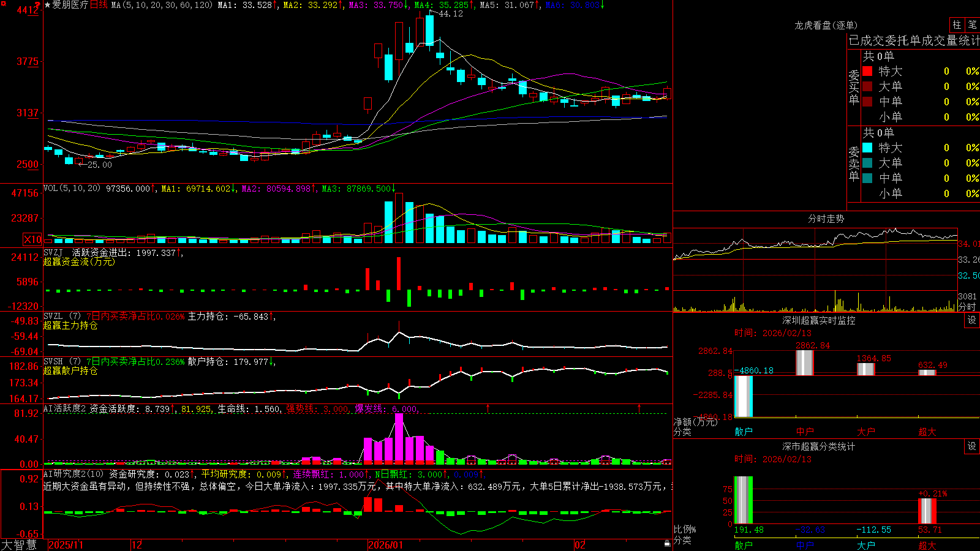Image resolution: width=980 pixels, height=551 pixels.
Task: Select the 2025/11 date marker on the time axis
Action: tap(66, 545)
